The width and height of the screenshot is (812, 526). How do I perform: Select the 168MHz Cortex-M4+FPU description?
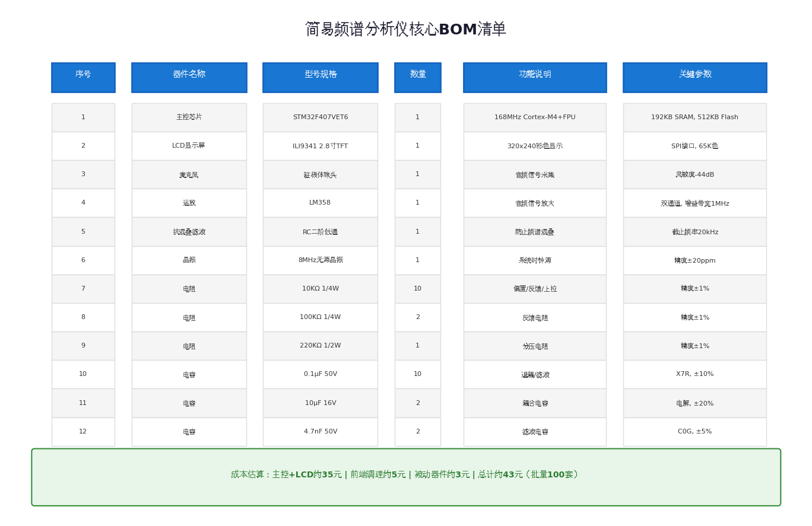pyautogui.click(x=535, y=117)
